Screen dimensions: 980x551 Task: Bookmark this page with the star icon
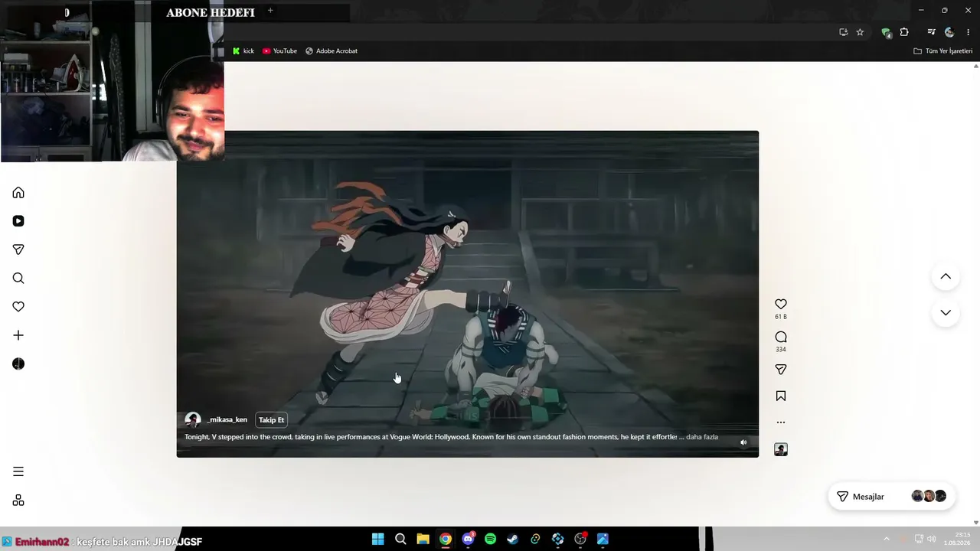tap(860, 32)
